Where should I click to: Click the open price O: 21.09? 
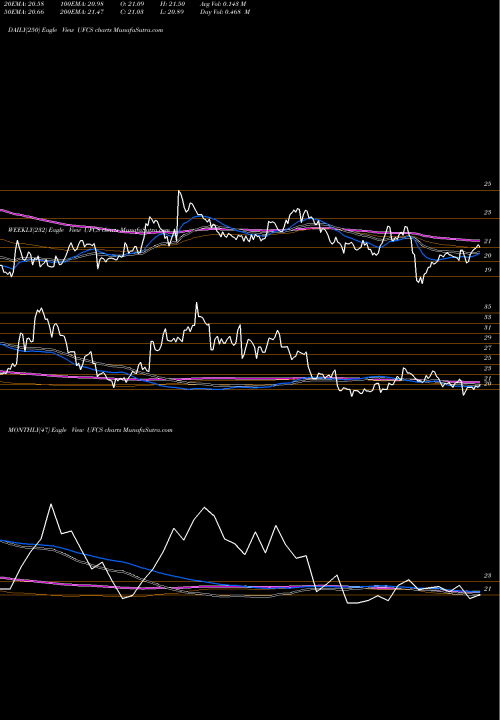tap(132, 4)
